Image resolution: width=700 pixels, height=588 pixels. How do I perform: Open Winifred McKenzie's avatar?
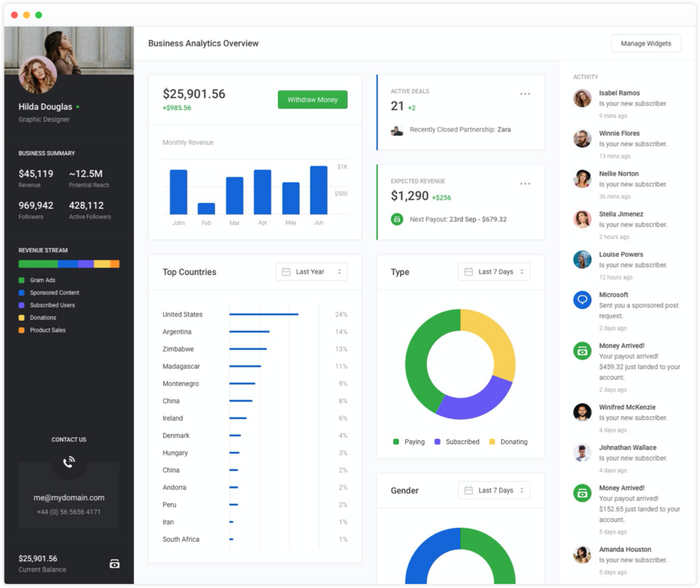click(582, 412)
